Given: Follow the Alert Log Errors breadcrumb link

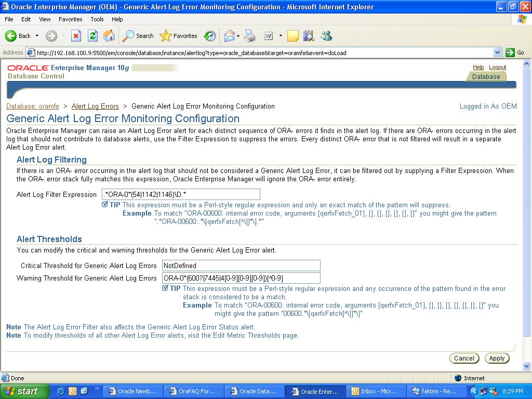Looking at the screenshot, I should (x=95, y=106).
